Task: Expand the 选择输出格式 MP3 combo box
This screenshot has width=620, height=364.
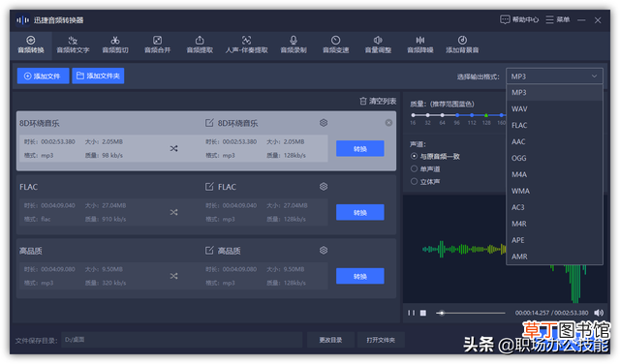Action: pos(554,76)
